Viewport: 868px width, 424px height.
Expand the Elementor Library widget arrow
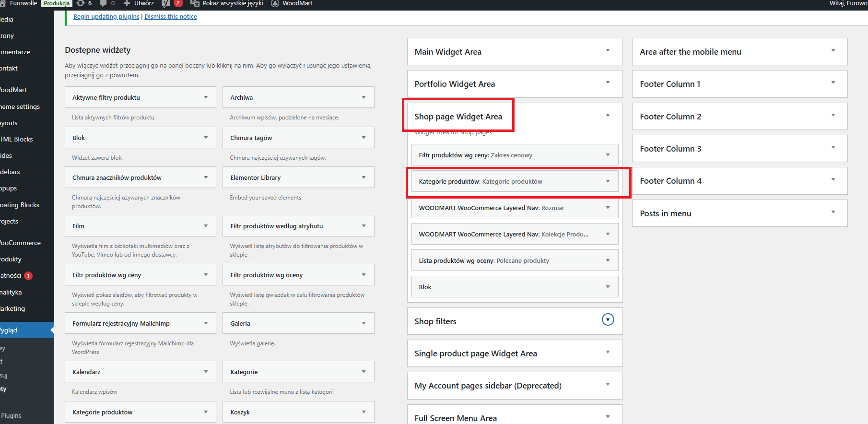[364, 177]
